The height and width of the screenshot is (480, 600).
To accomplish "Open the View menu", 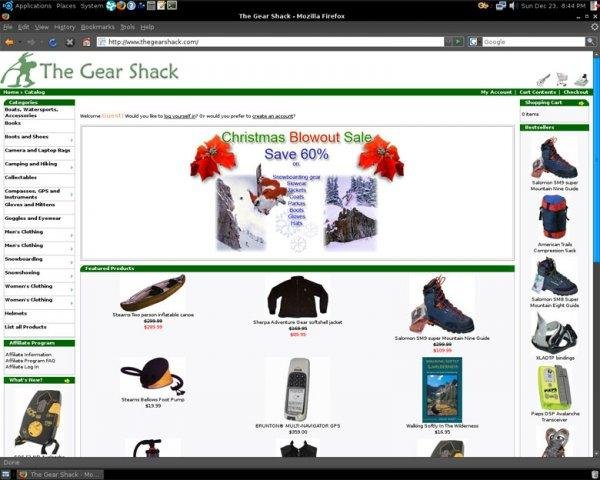I will [42, 27].
